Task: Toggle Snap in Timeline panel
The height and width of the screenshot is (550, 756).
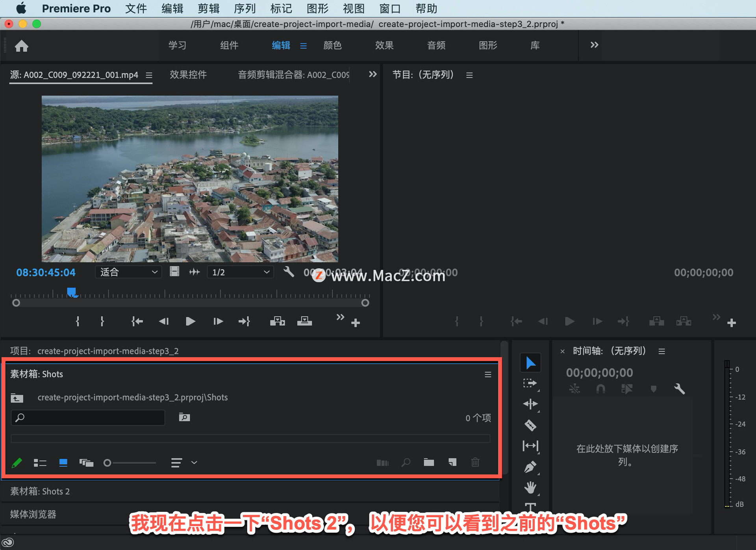Action: tap(600, 389)
